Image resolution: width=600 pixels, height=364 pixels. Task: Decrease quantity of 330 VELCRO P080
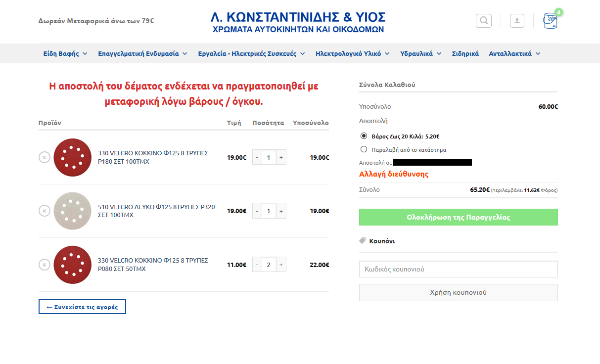point(257,264)
